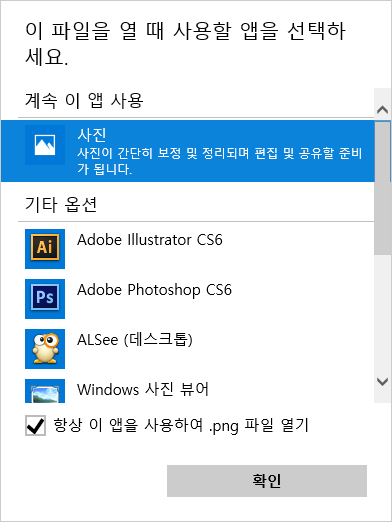Click the Photos (사진) app icon
This screenshot has width=392, height=522.
(45, 145)
